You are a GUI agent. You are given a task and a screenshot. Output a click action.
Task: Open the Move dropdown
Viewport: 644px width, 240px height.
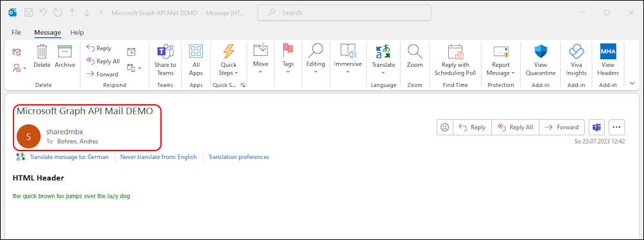point(260,59)
